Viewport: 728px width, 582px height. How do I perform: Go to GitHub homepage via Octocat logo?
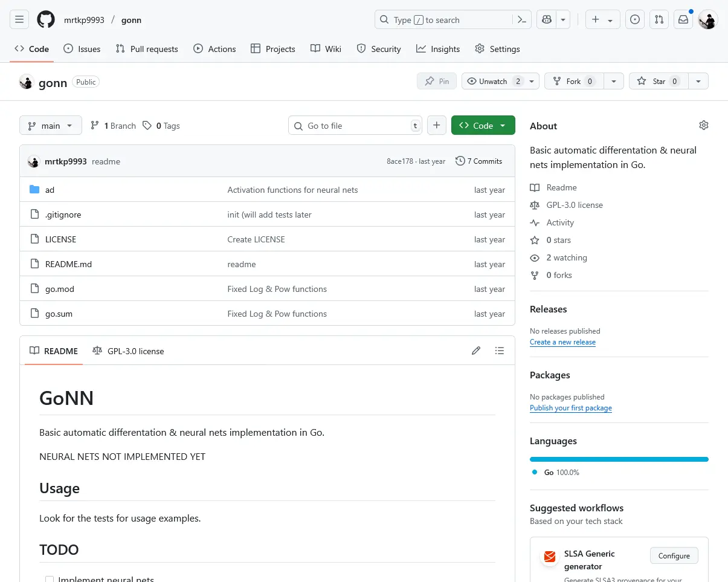pyautogui.click(x=46, y=20)
